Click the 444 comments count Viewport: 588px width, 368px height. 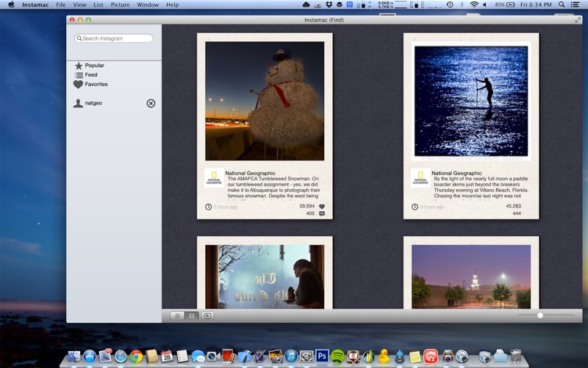pyautogui.click(x=517, y=213)
